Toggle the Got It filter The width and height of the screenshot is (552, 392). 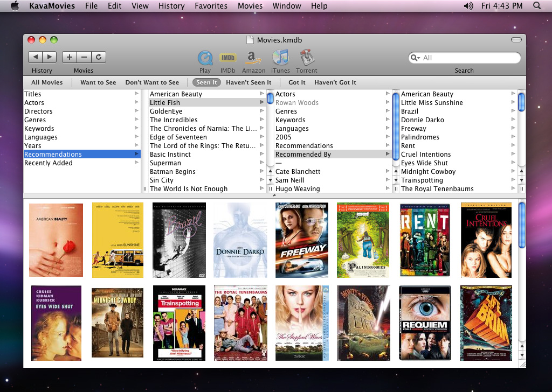(297, 82)
